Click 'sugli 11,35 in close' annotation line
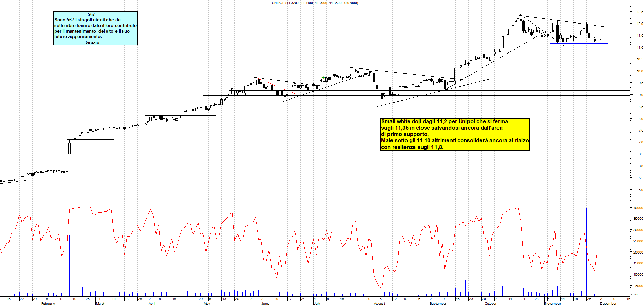This screenshot has width=644, height=305. (x=442, y=128)
